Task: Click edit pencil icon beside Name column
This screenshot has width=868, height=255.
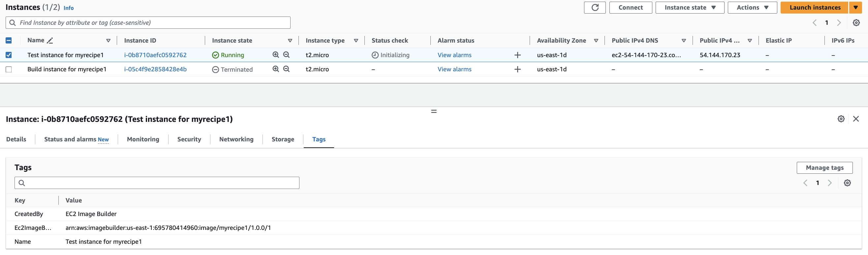Action: click(x=50, y=41)
